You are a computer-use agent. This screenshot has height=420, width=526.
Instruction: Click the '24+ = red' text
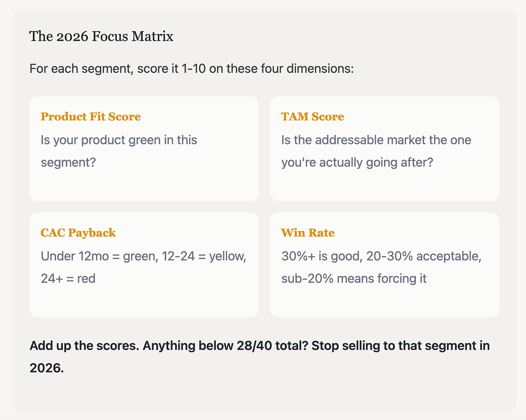[x=68, y=279]
